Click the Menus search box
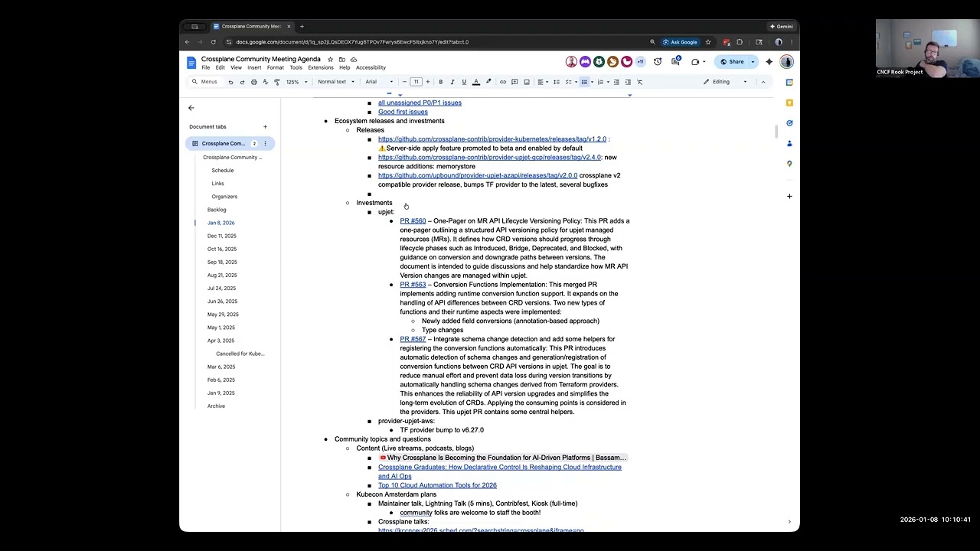 (x=204, y=82)
